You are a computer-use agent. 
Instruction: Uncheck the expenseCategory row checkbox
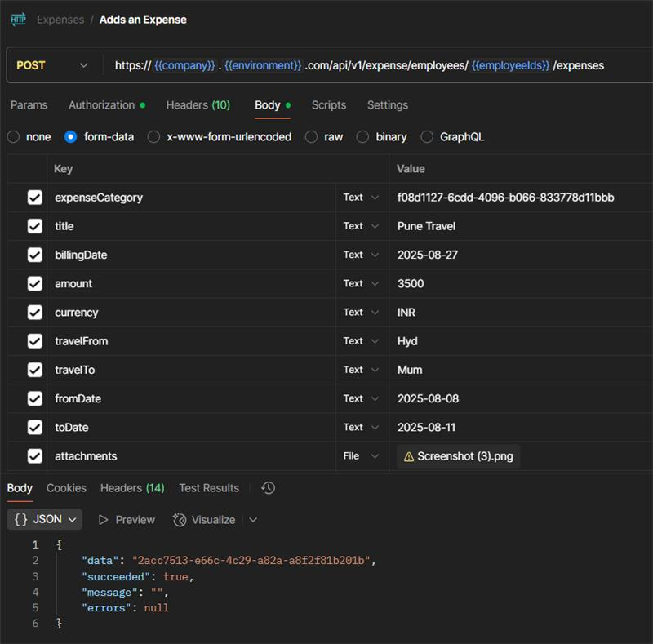[34, 198]
